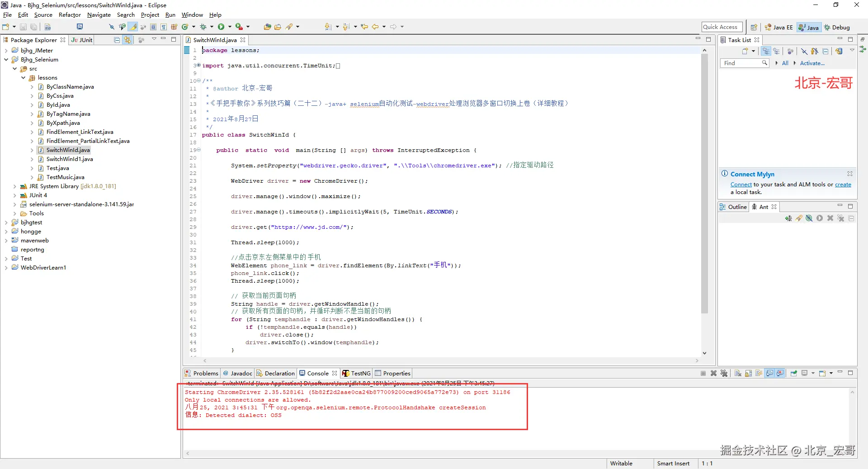The width and height of the screenshot is (868, 469).
Task: Click the editor vertical scrollbar
Action: [704, 184]
